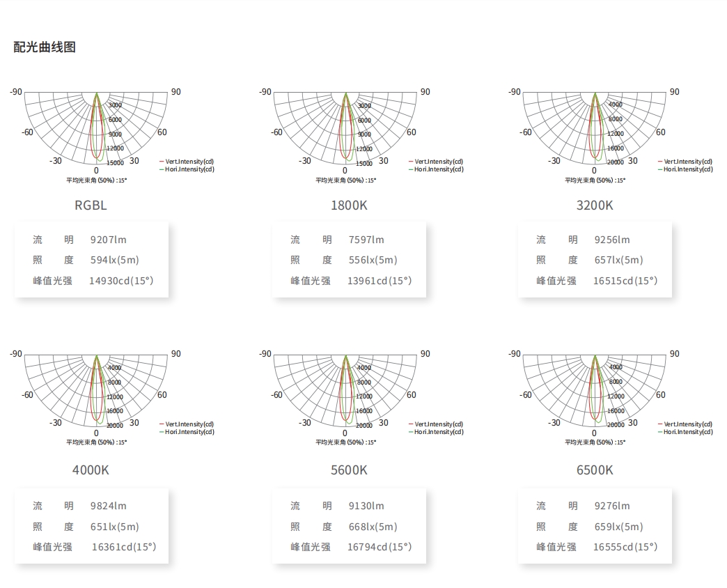This screenshot has width=727, height=588.
Task: Click the 3200K color temperature label
Action: [x=595, y=206]
